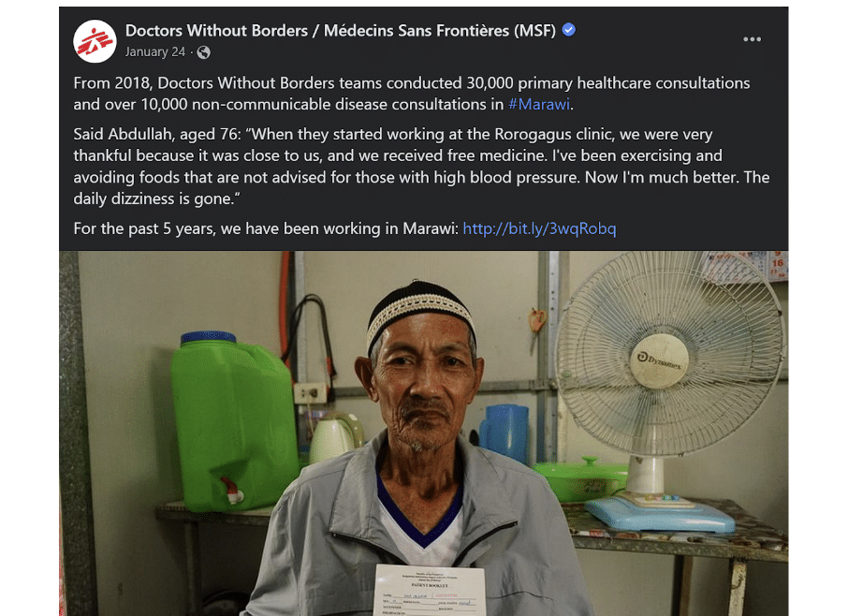Viewport: 848px width, 616px height.
Task: Open the Doctors Without Borders page name
Action: pos(341,31)
